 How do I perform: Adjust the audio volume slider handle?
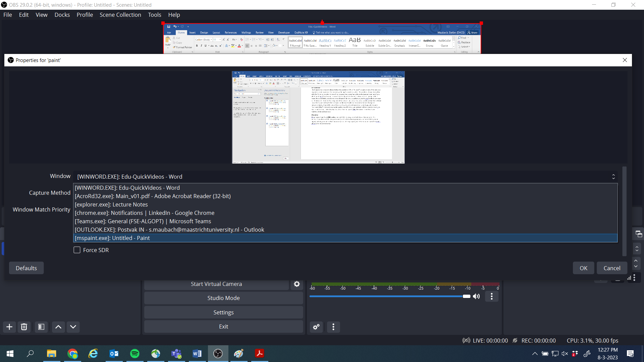point(467,296)
